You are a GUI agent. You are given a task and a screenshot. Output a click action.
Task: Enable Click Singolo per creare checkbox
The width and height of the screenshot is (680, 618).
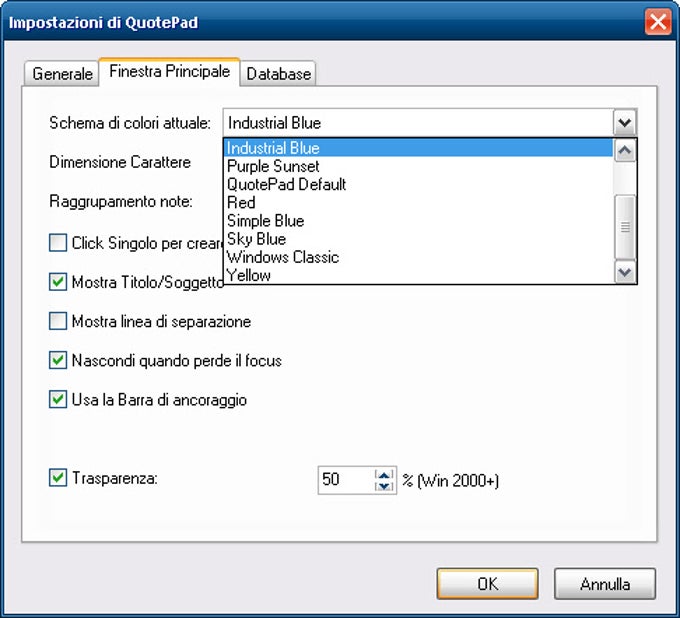58,243
